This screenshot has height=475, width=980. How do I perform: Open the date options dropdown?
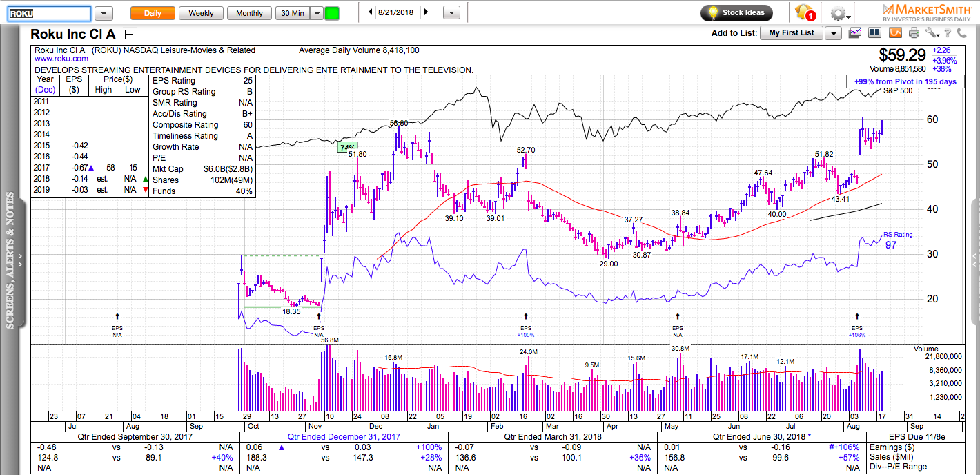451,13
